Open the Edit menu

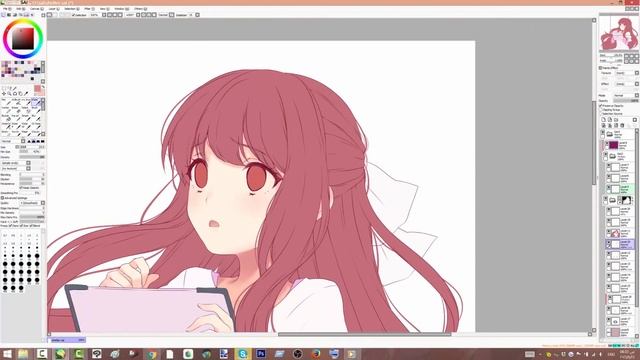point(20,9)
